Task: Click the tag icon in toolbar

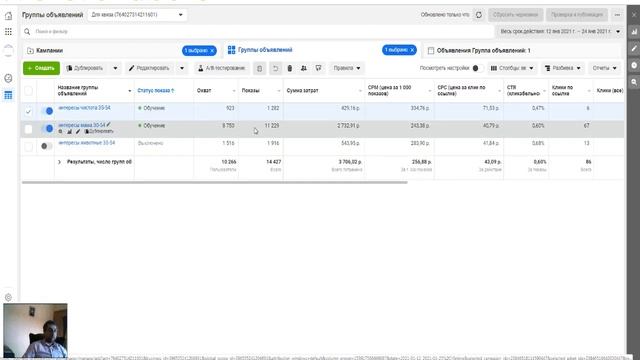Action: [318, 68]
